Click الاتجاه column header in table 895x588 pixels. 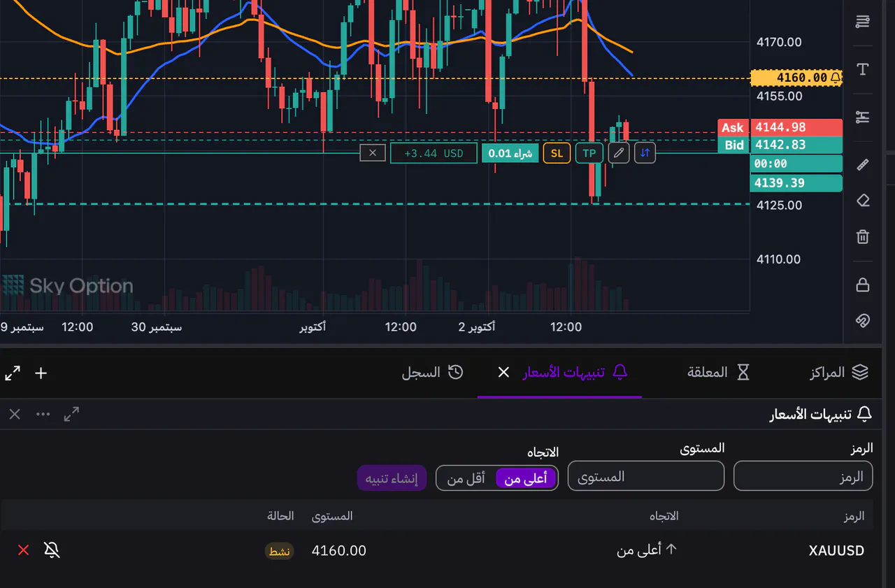pyautogui.click(x=664, y=516)
